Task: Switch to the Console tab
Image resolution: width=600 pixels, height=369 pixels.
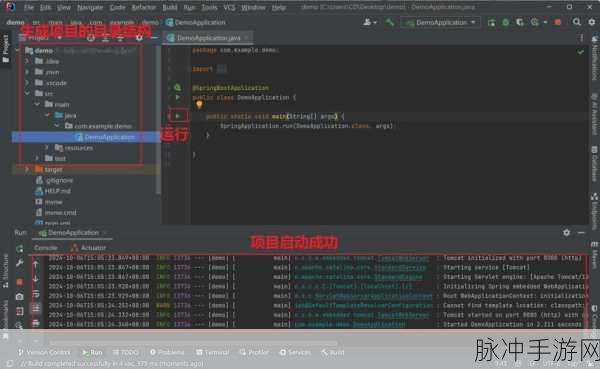Action: (x=46, y=248)
